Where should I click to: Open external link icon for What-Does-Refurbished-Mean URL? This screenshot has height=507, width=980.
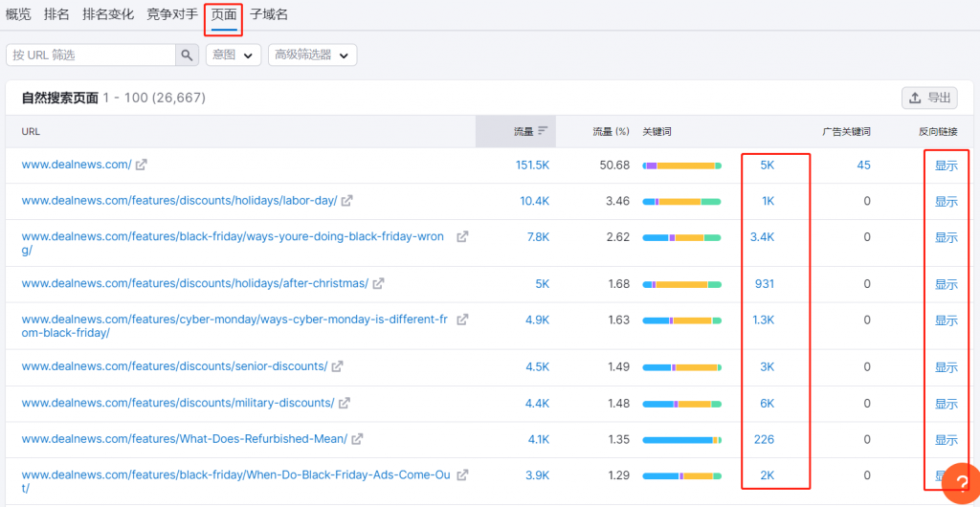pyautogui.click(x=357, y=439)
